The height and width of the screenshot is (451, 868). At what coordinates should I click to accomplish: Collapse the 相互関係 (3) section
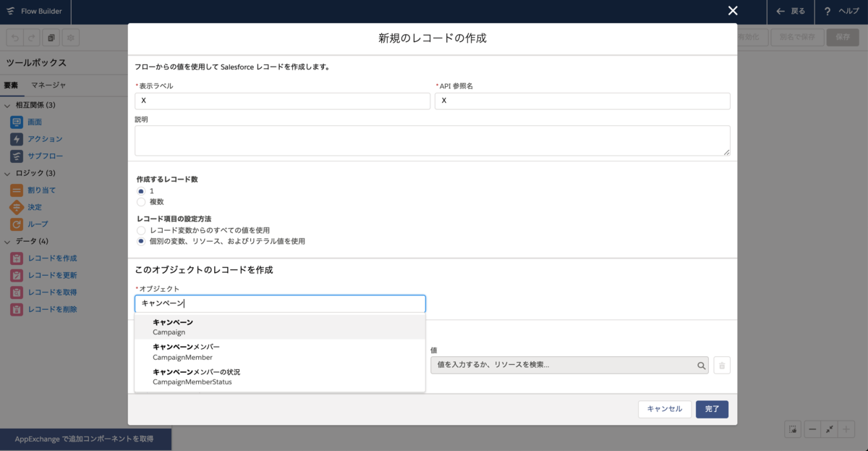(7, 105)
